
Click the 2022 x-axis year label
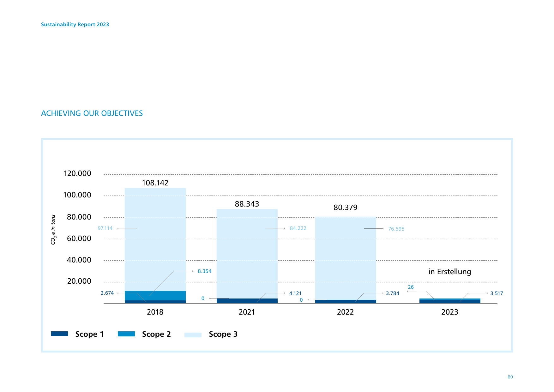[x=345, y=312]
